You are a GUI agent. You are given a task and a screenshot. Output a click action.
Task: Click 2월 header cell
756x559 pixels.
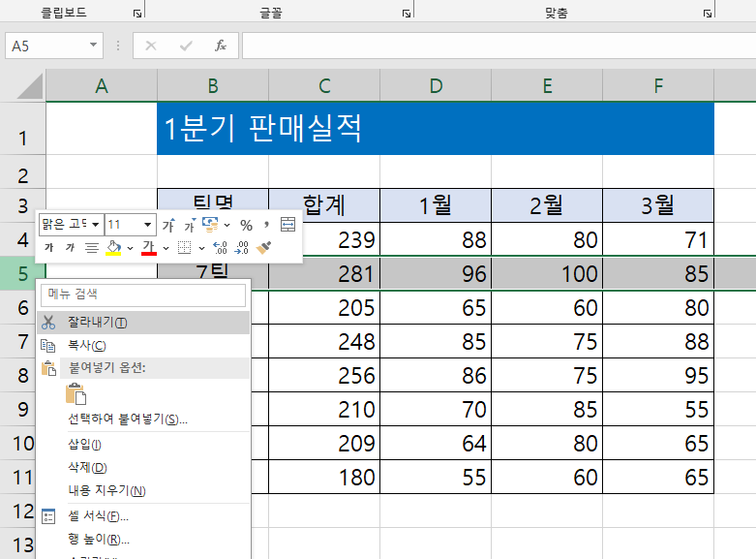(x=547, y=205)
